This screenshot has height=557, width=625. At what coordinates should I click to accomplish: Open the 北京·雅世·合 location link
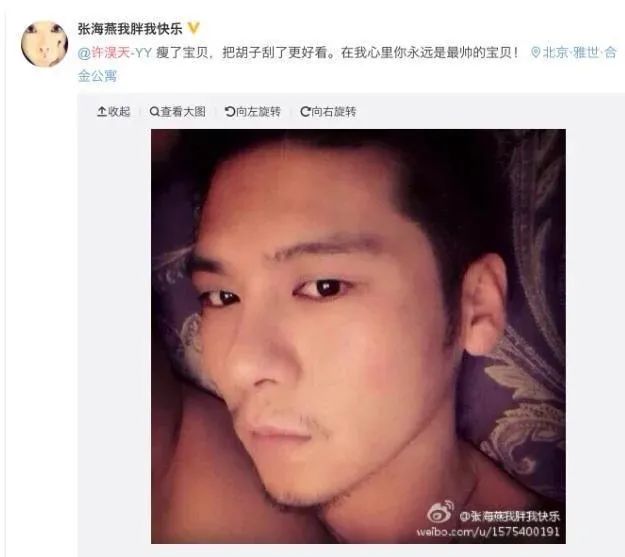click(579, 52)
